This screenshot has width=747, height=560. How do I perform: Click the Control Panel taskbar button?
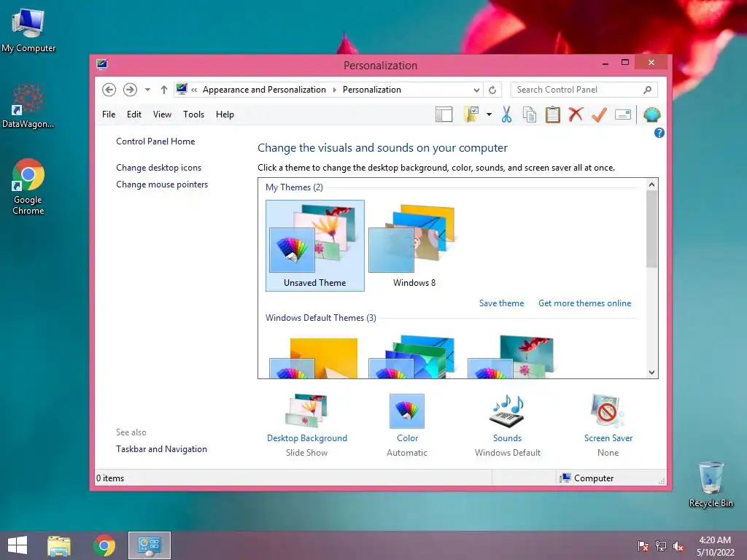coord(149,545)
